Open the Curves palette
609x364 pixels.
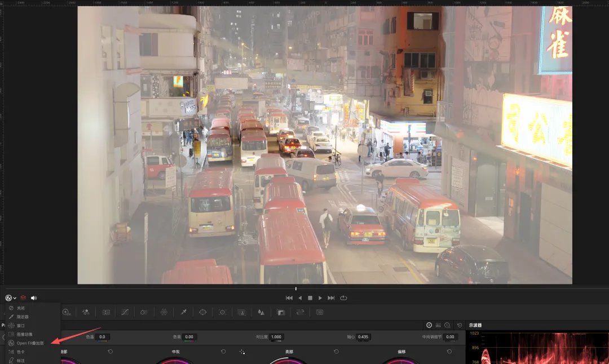pyautogui.click(x=125, y=312)
